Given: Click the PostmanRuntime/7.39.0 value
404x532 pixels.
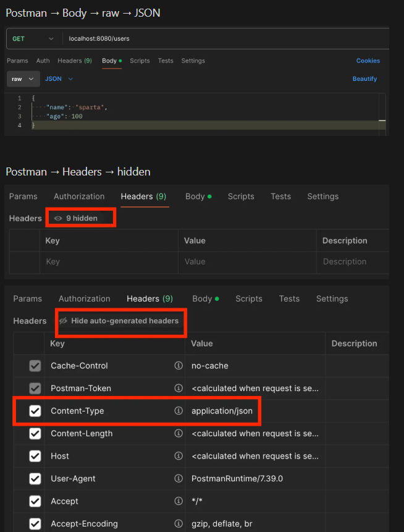Looking at the screenshot, I should point(237,479).
